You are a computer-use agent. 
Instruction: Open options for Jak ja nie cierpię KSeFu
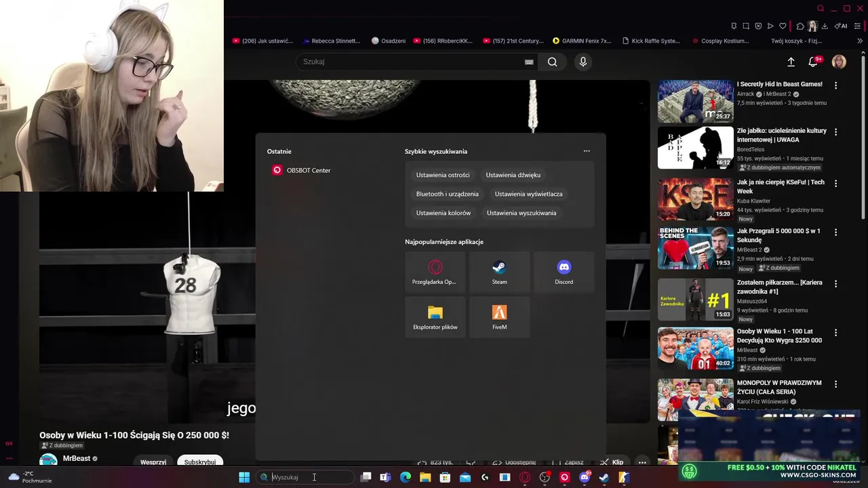[835, 183]
